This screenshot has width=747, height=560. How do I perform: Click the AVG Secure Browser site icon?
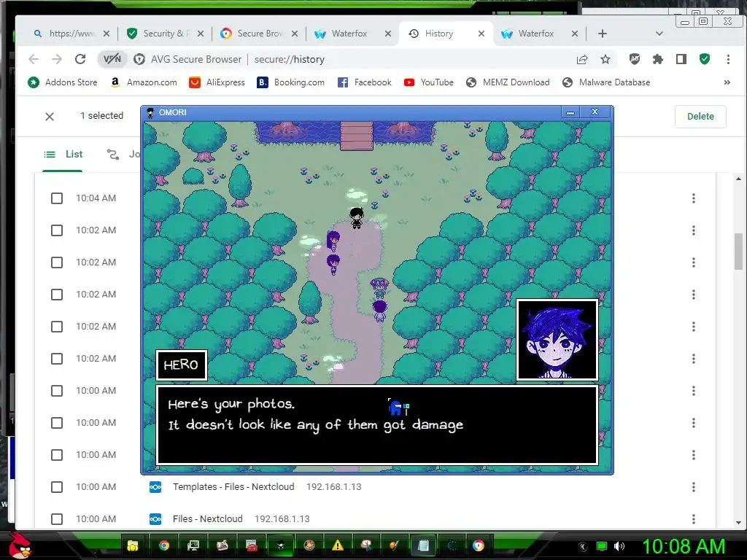tap(139, 59)
